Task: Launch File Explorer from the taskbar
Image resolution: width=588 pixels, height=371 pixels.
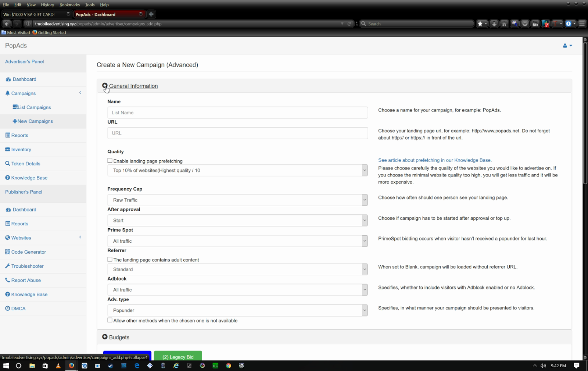Action: tap(32, 365)
